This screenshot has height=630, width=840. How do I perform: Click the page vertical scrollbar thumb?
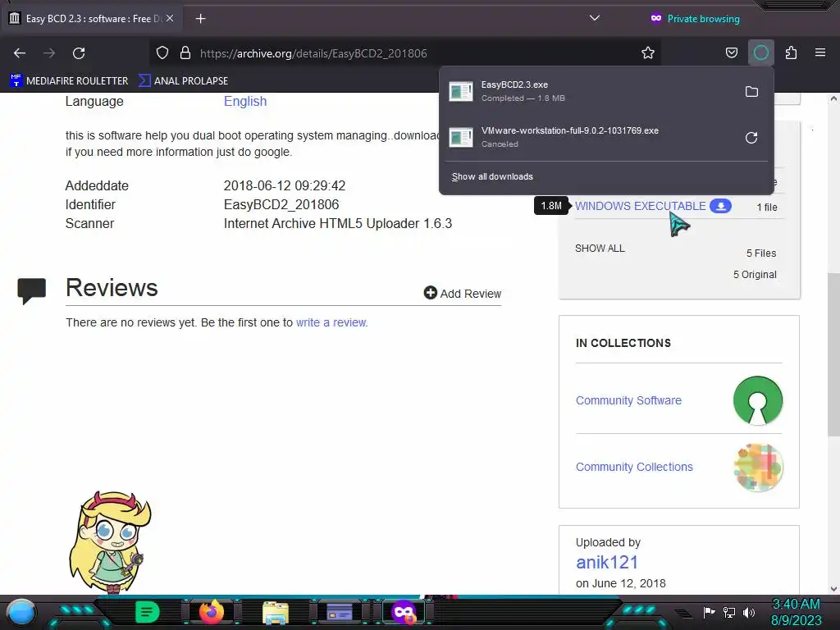tap(833, 354)
